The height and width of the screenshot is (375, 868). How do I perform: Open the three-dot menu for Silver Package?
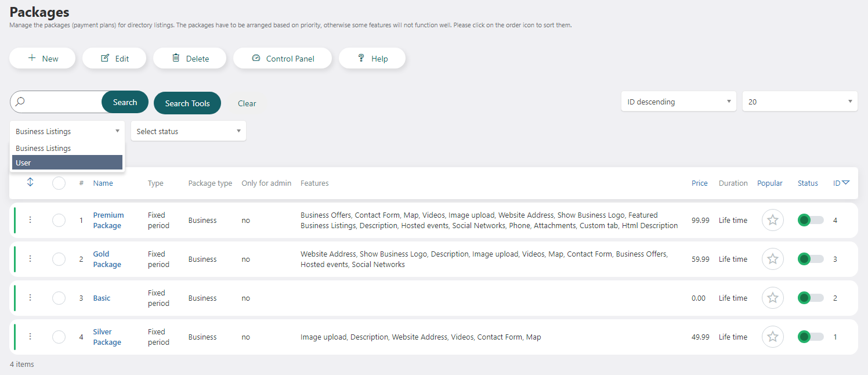[30, 337]
